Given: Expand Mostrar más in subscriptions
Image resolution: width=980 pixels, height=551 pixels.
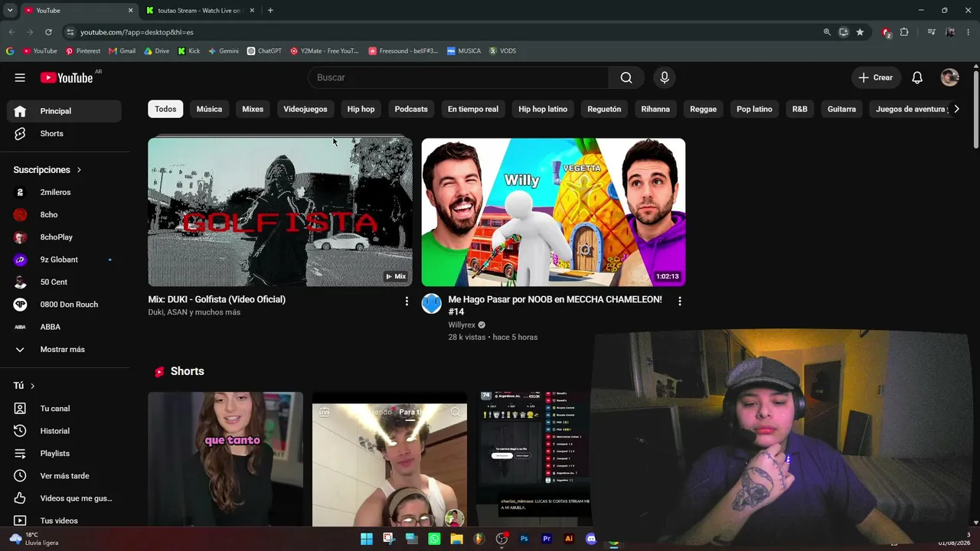Looking at the screenshot, I should pyautogui.click(x=64, y=350).
